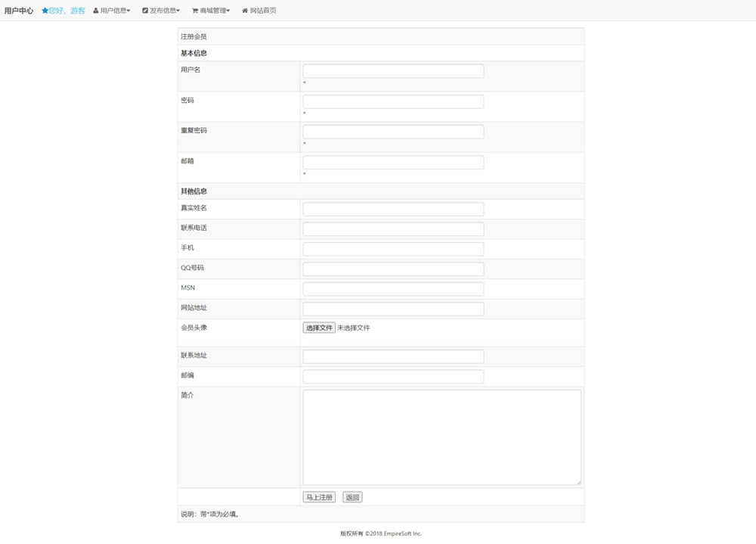Screen dimensions: 756x544
Task: Focus the 简介 textarea
Action: tap(442, 437)
